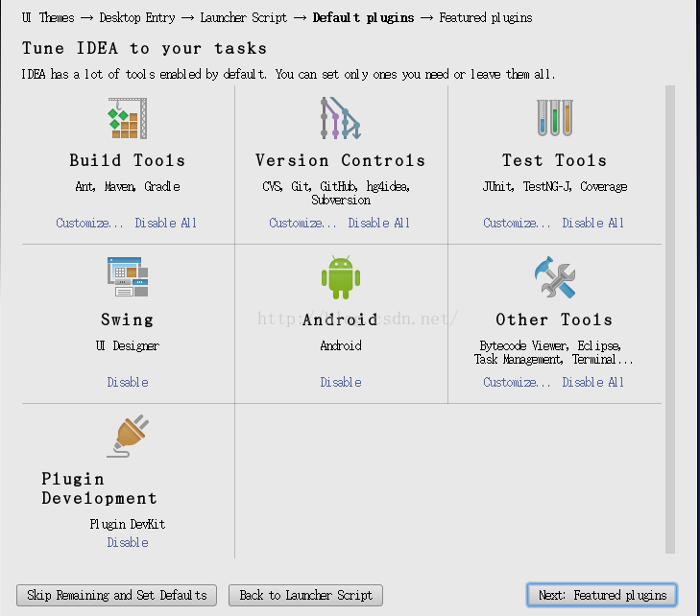
Task: Open Customize for Other Tools
Action: click(x=517, y=383)
